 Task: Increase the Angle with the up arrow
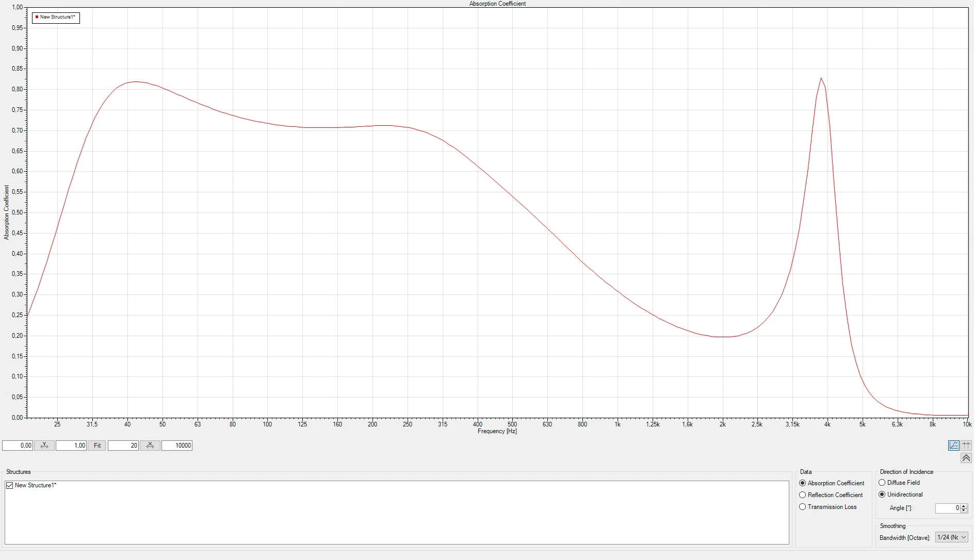point(964,506)
